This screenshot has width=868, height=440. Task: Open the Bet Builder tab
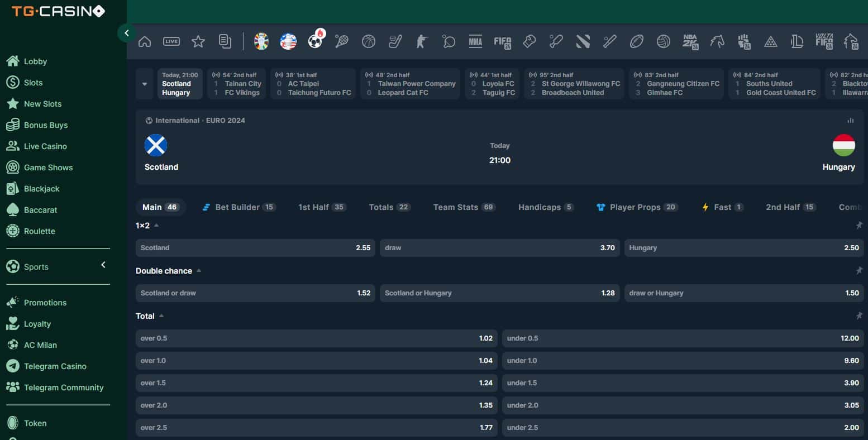239,207
